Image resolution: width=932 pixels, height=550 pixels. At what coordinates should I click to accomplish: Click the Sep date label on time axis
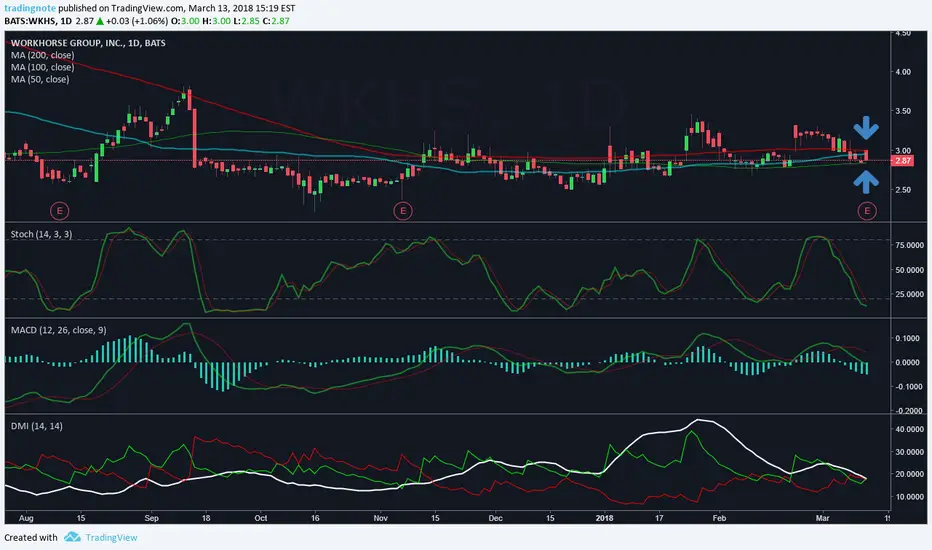click(x=152, y=518)
